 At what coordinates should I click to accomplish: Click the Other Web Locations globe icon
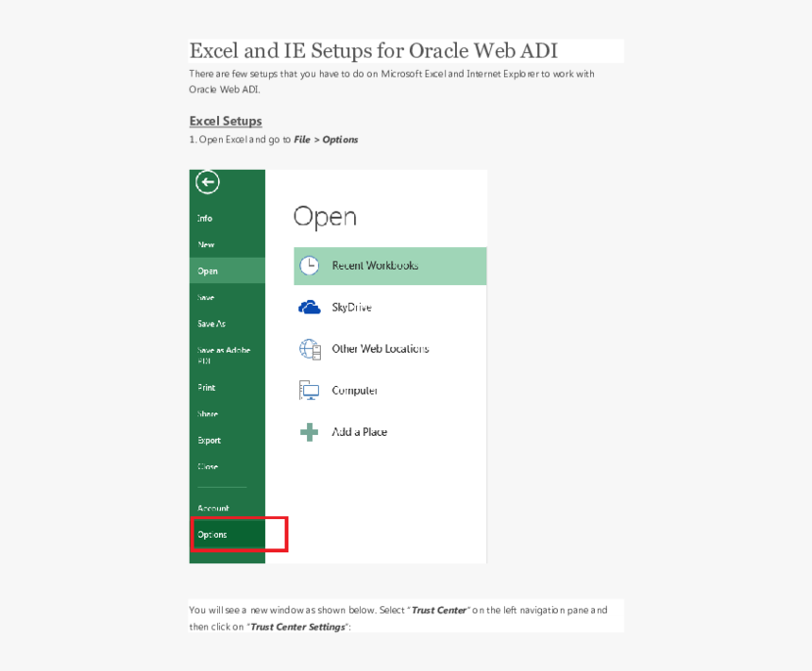click(x=310, y=349)
